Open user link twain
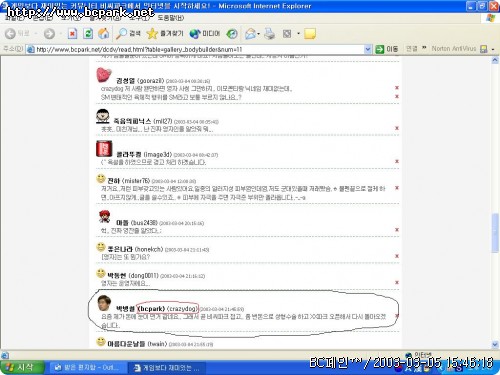Viewport: 500px width, 375px height. click(156, 344)
